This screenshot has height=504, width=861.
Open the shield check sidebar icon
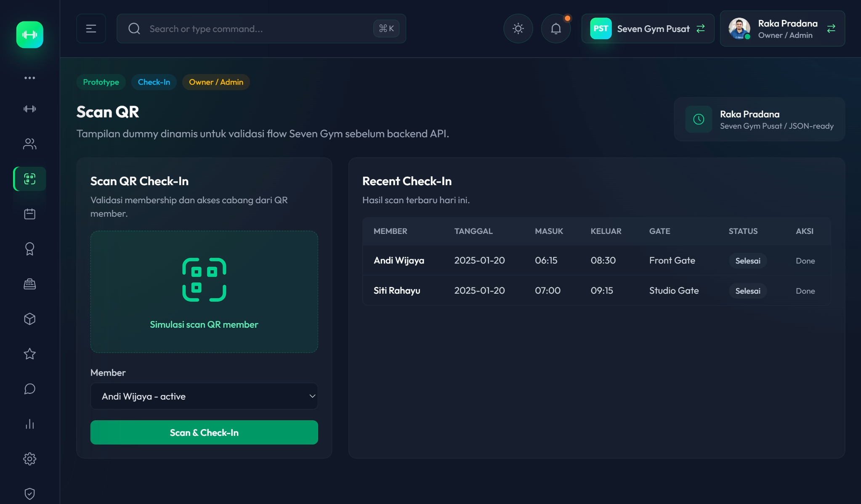coord(29,493)
